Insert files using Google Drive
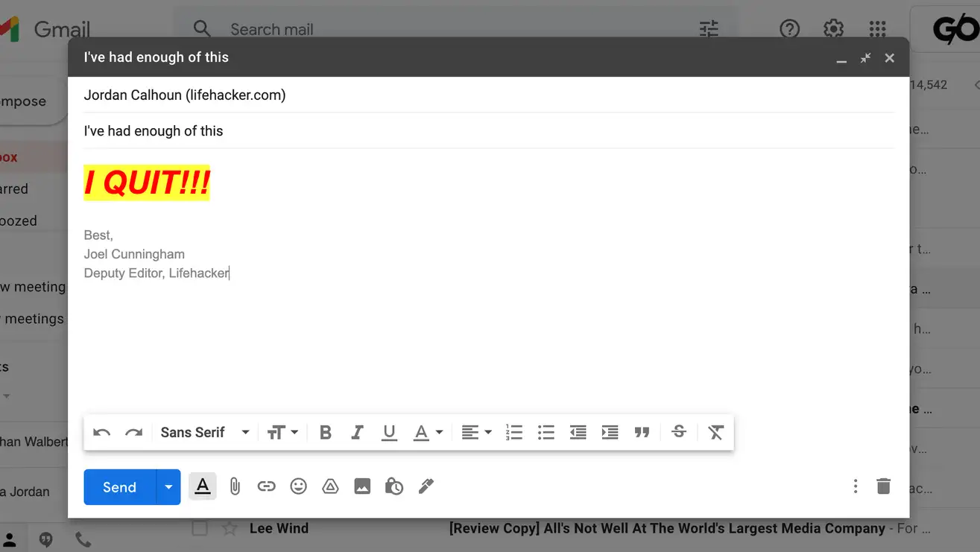980x552 pixels. pos(330,486)
